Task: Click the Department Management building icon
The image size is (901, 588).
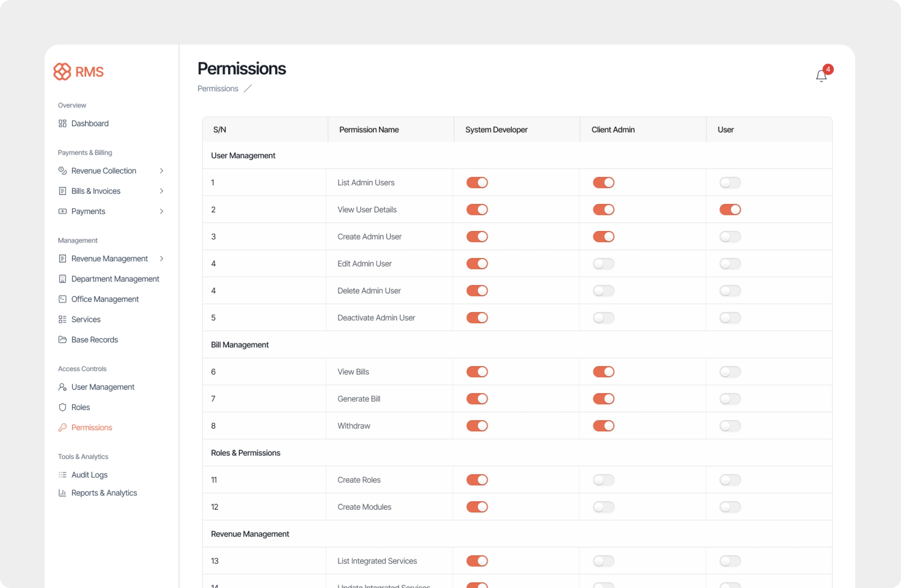Action: coord(63,279)
